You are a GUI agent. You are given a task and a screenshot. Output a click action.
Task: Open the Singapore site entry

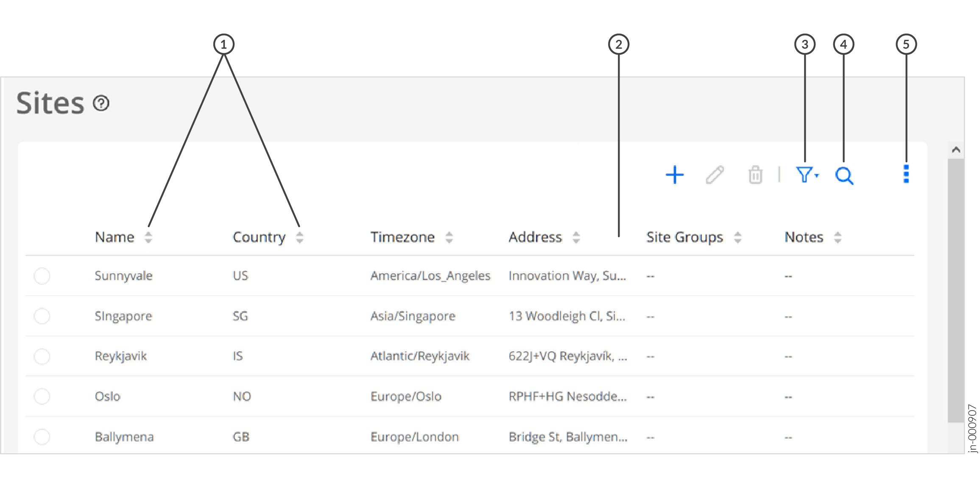tap(123, 316)
